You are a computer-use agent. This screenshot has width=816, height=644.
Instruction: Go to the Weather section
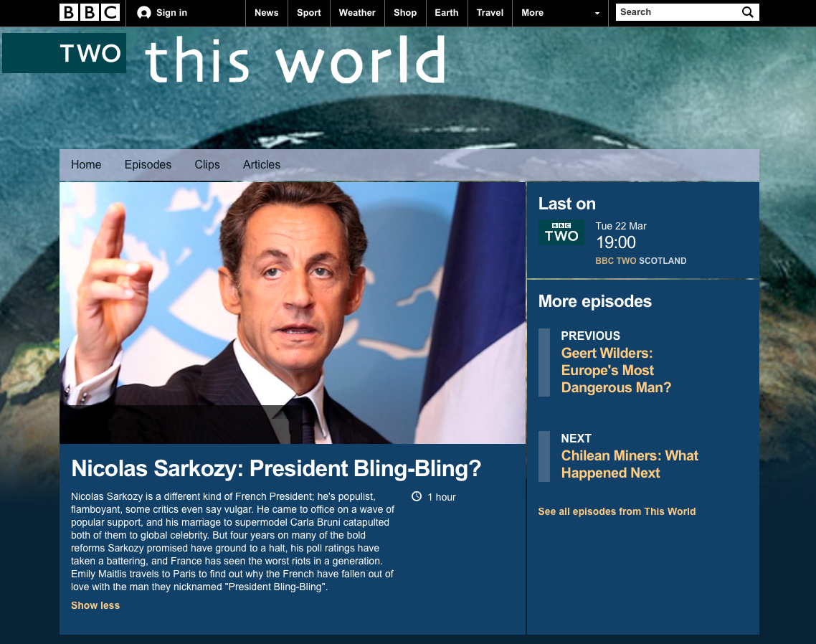click(x=357, y=12)
